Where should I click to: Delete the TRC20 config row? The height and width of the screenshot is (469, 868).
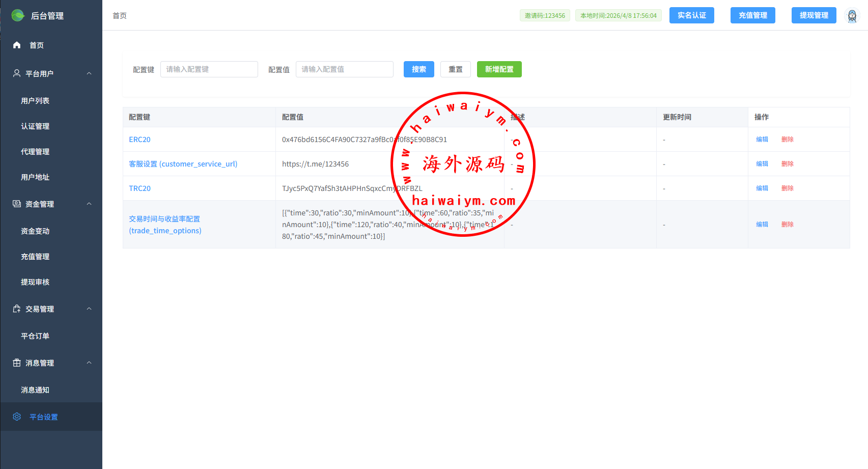(x=787, y=188)
